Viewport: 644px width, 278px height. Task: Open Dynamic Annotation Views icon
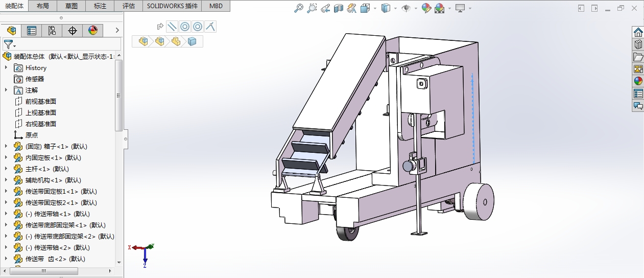click(351, 8)
